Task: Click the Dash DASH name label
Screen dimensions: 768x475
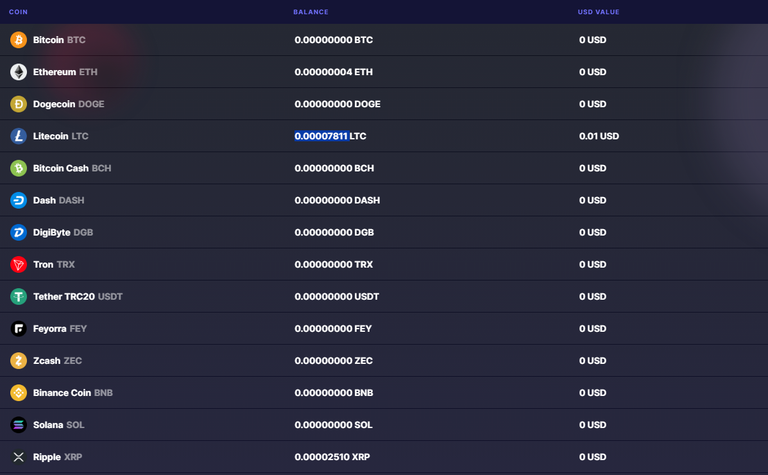Action: (58, 200)
